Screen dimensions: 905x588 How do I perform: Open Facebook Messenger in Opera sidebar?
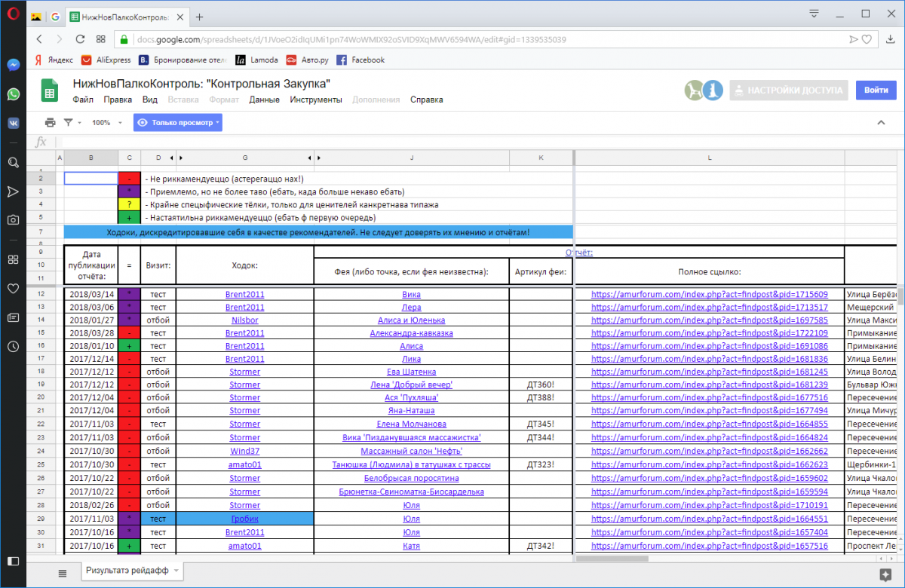(13, 66)
